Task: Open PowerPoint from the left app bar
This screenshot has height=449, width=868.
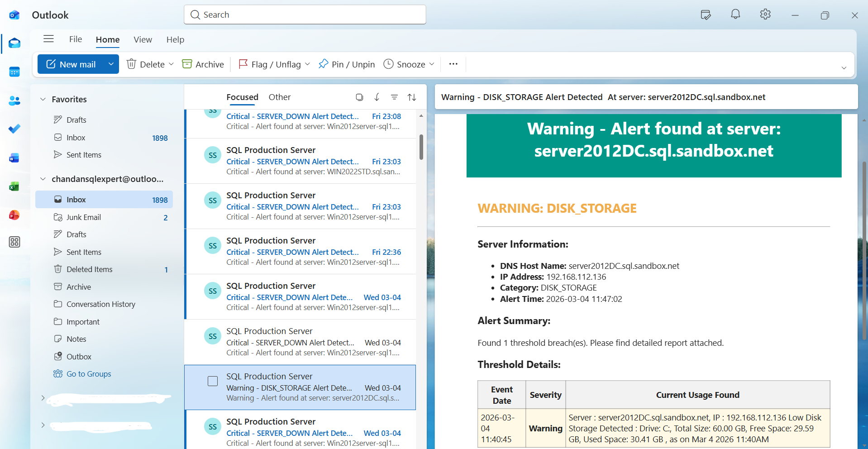Action: (x=14, y=215)
